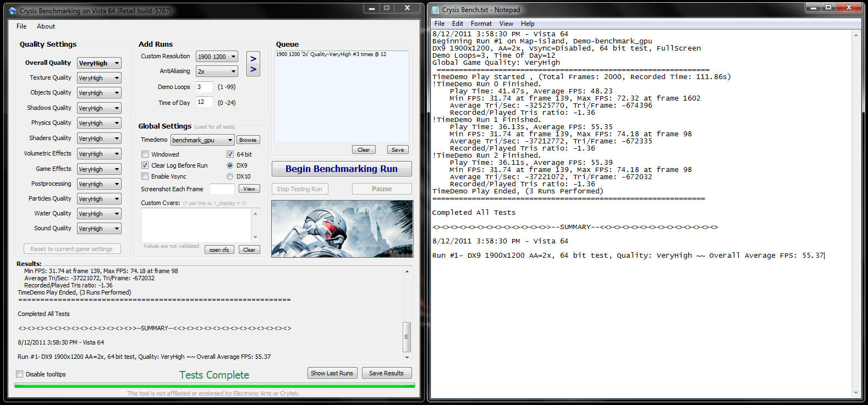The height and width of the screenshot is (405, 868).
Task: Select the queued run entry 1900 1200
Action: click(331, 54)
